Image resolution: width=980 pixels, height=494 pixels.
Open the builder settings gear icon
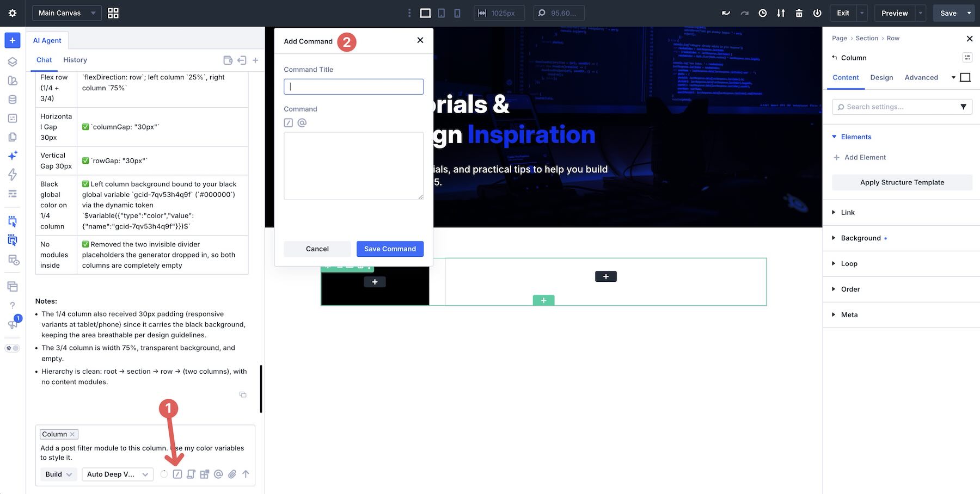(13, 13)
